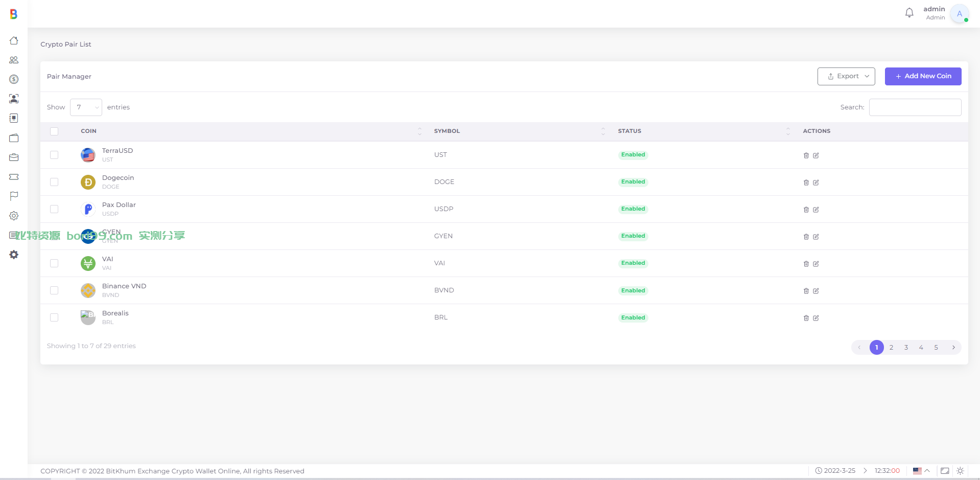Switch the light/dark theme sun icon

(960, 471)
